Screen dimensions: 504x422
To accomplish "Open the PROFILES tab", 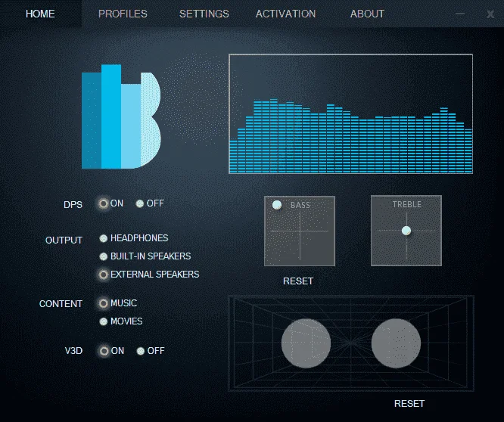I will click(123, 14).
